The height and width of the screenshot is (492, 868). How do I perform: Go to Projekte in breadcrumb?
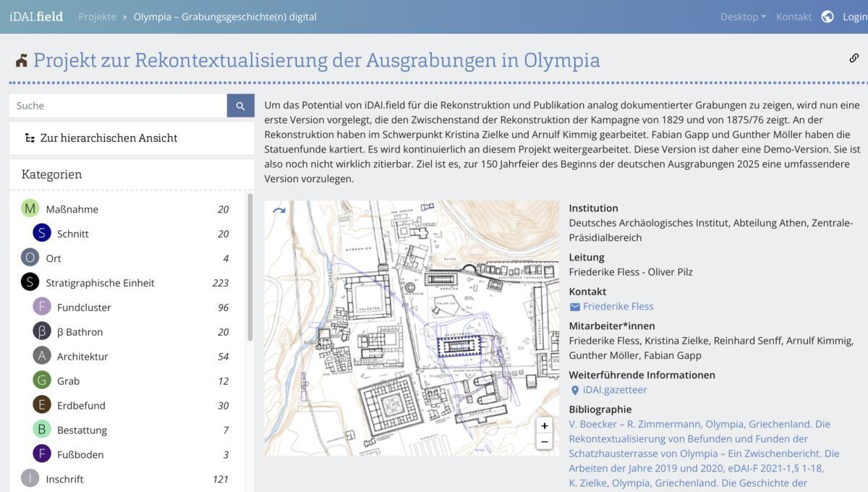point(97,17)
